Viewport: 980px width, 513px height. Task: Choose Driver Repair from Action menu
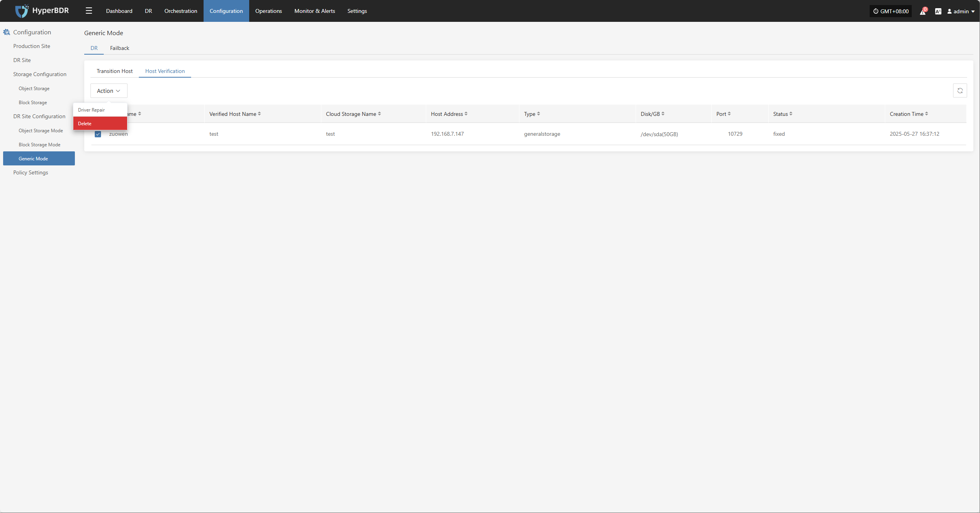click(100, 110)
